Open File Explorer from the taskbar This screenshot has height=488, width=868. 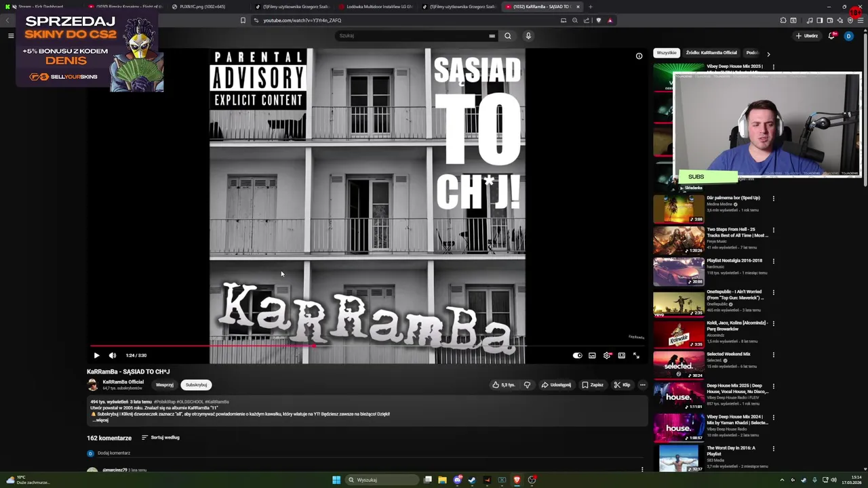442,480
